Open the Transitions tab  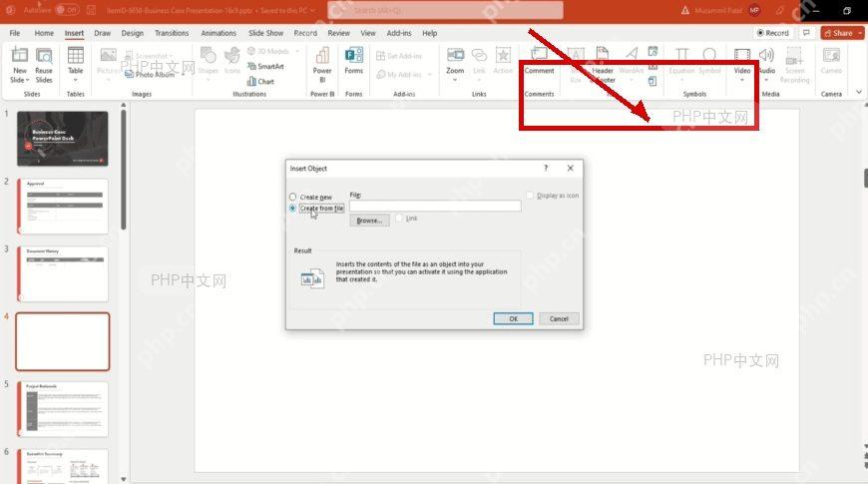point(172,33)
